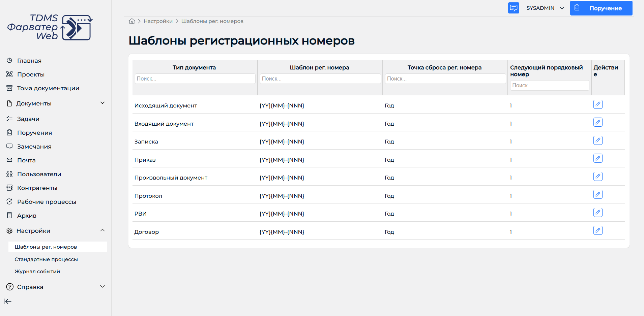Edit the Записка template row
644x316 pixels.
598,140
